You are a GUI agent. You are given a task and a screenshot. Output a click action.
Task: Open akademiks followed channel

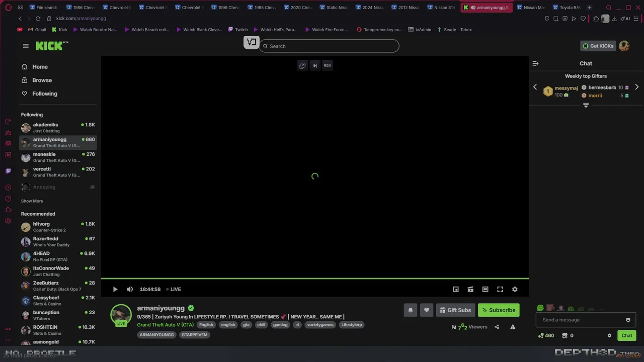(58, 128)
